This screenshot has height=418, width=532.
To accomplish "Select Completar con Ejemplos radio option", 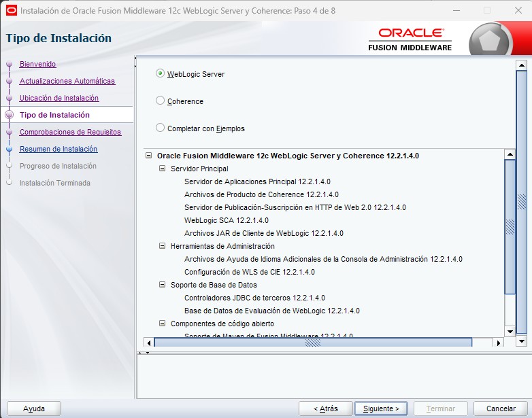I will point(160,128).
